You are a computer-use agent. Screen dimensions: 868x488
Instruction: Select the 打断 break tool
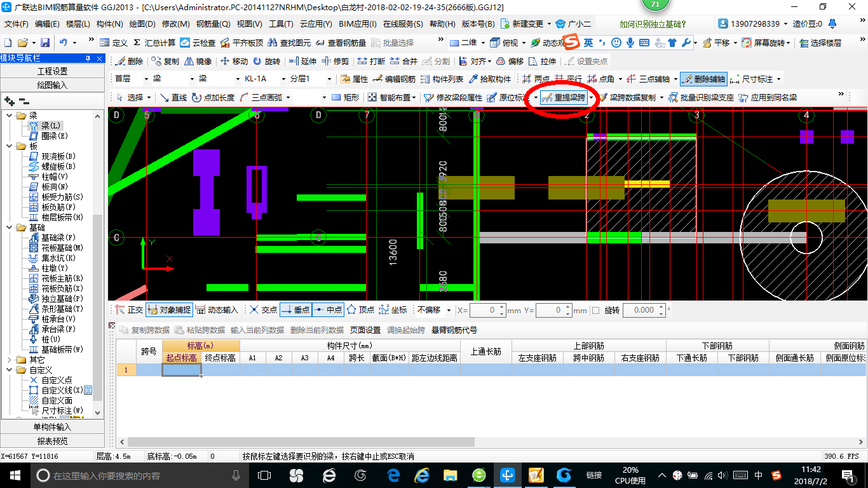click(x=371, y=62)
